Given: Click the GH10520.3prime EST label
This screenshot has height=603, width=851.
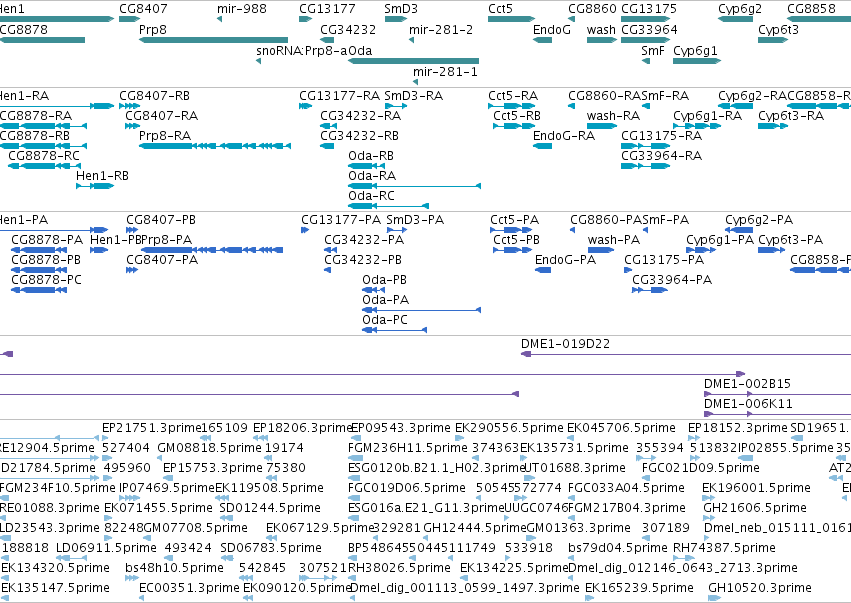Looking at the screenshot, I should click(760, 588).
